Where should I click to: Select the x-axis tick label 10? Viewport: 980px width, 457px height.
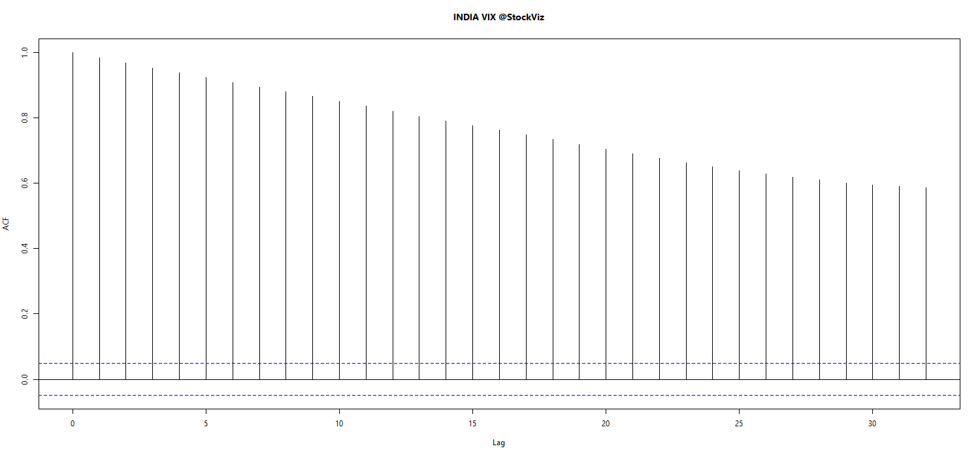coord(339,422)
